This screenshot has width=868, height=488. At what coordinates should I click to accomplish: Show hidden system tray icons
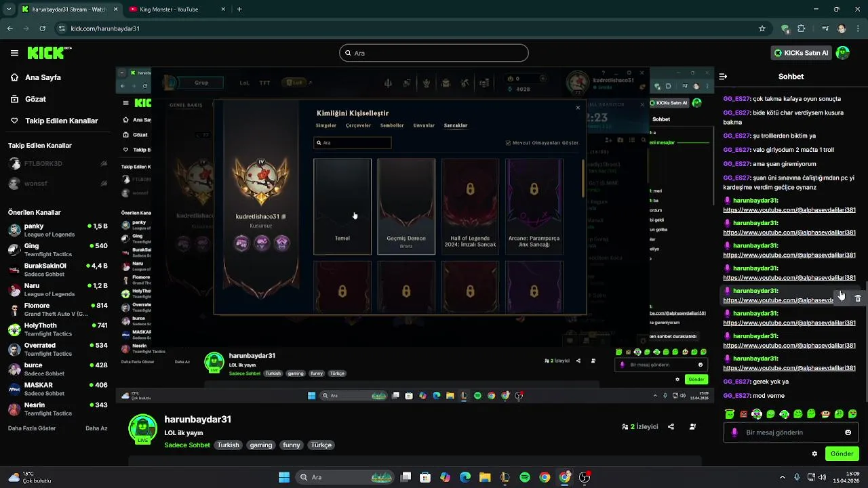pos(782,477)
